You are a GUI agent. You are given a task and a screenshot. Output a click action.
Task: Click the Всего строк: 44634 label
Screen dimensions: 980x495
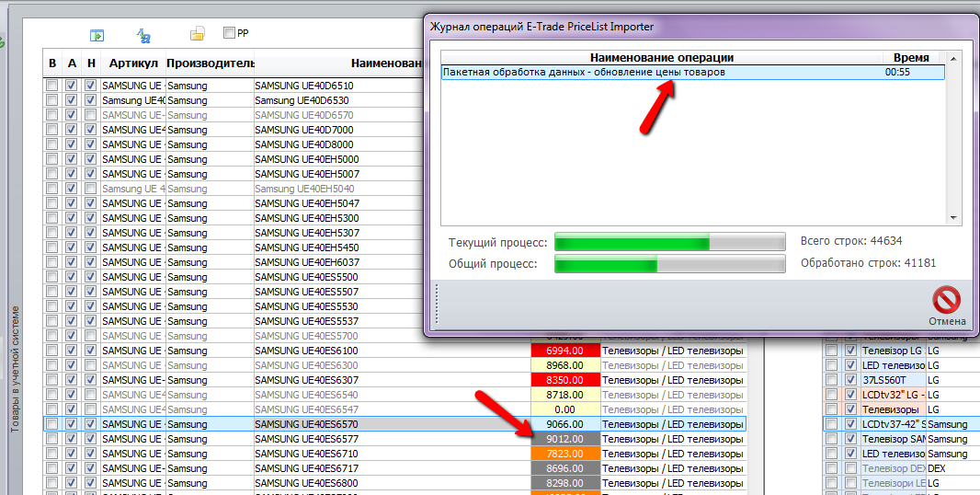coord(851,241)
